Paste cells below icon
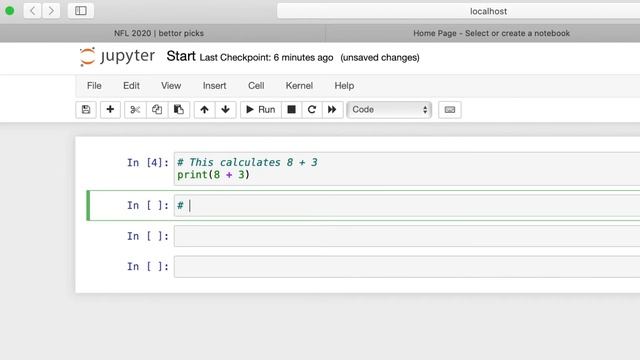640x360 pixels. pos(179,110)
